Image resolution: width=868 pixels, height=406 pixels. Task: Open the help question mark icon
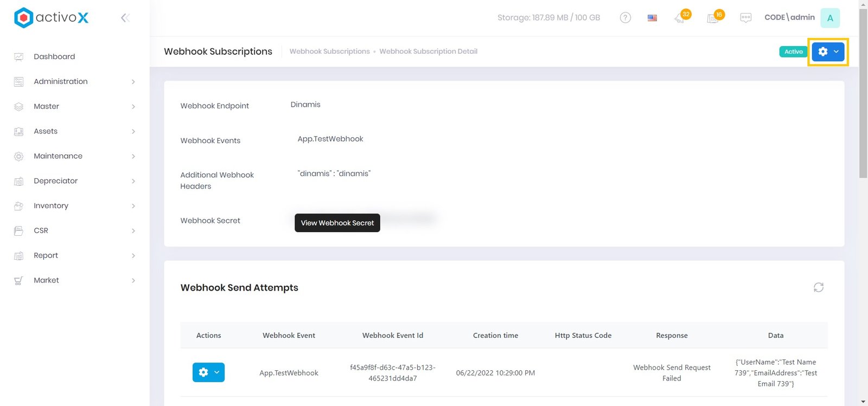click(x=626, y=18)
